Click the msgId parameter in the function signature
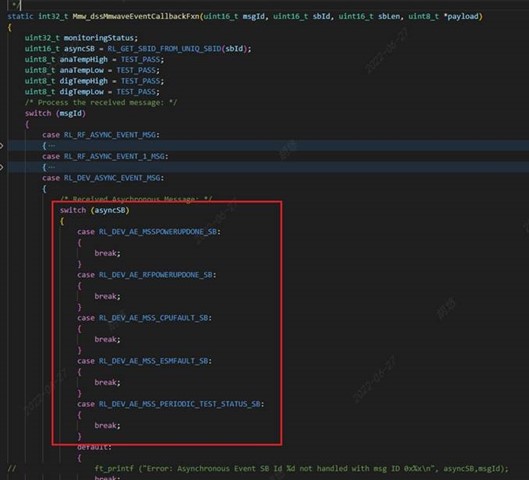This screenshot has width=529, height=480. click(x=253, y=16)
